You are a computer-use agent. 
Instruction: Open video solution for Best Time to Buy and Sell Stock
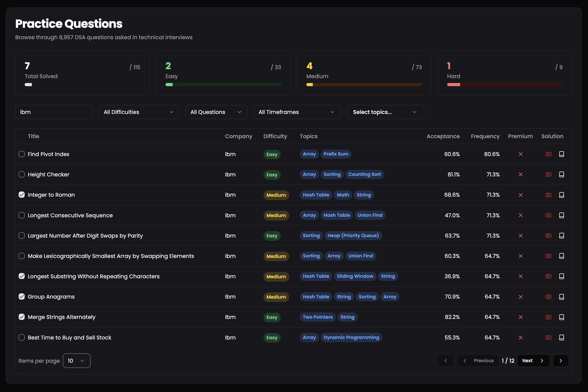pyautogui.click(x=548, y=338)
